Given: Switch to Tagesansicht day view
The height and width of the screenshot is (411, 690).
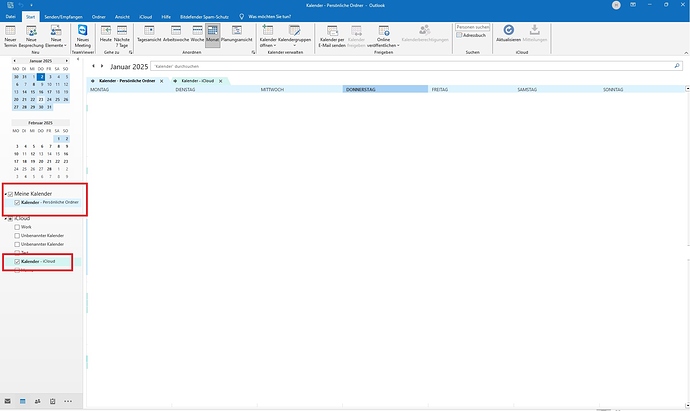Looking at the screenshot, I should [x=149, y=34].
